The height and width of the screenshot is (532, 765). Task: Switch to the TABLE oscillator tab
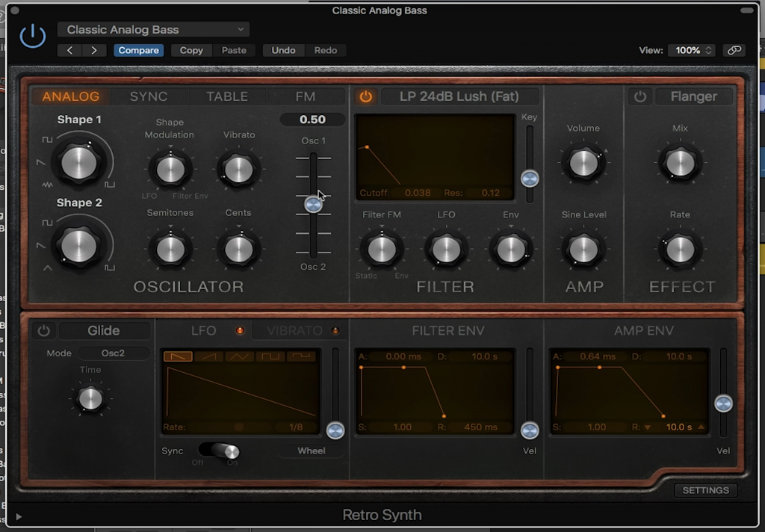click(227, 96)
